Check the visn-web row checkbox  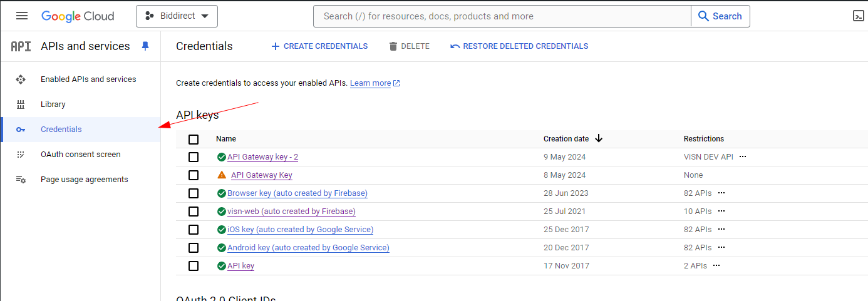click(x=194, y=212)
